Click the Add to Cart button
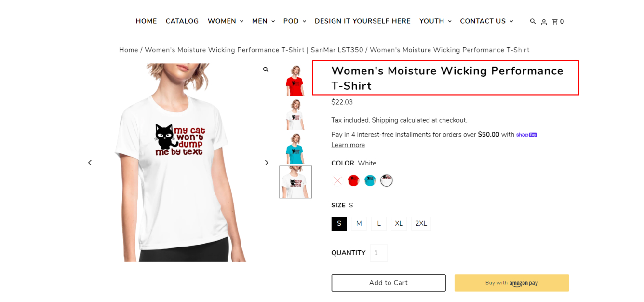 (x=389, y=283)
